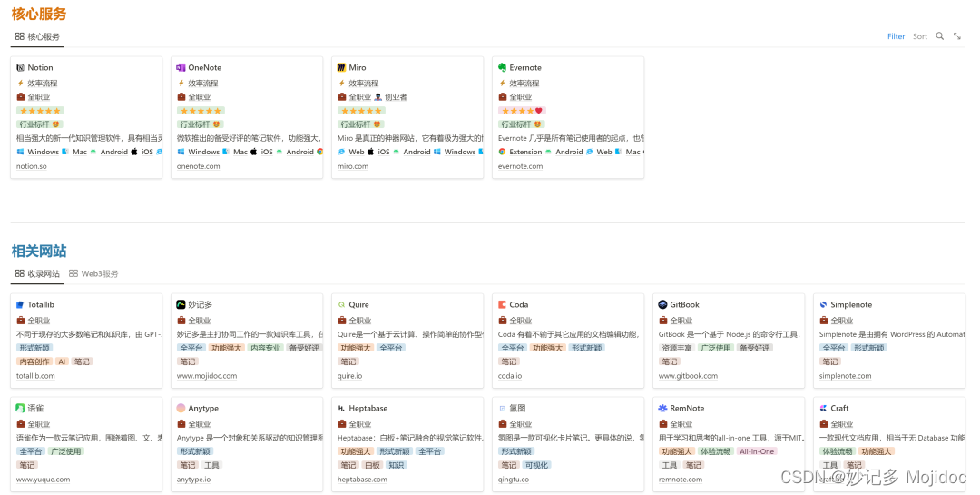Click the Apple logo in the OneNote platforms
Viewport: 980px width, 495px height.
point(254,152)
